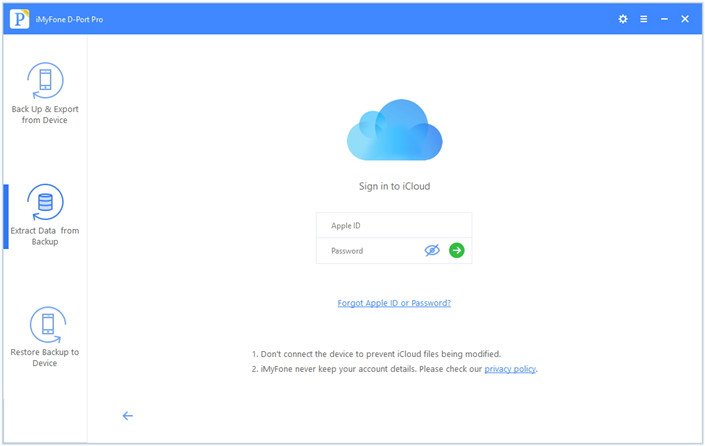Click the database extract data icon
This screenshot has height=446, width=705.
pos(45,202)
